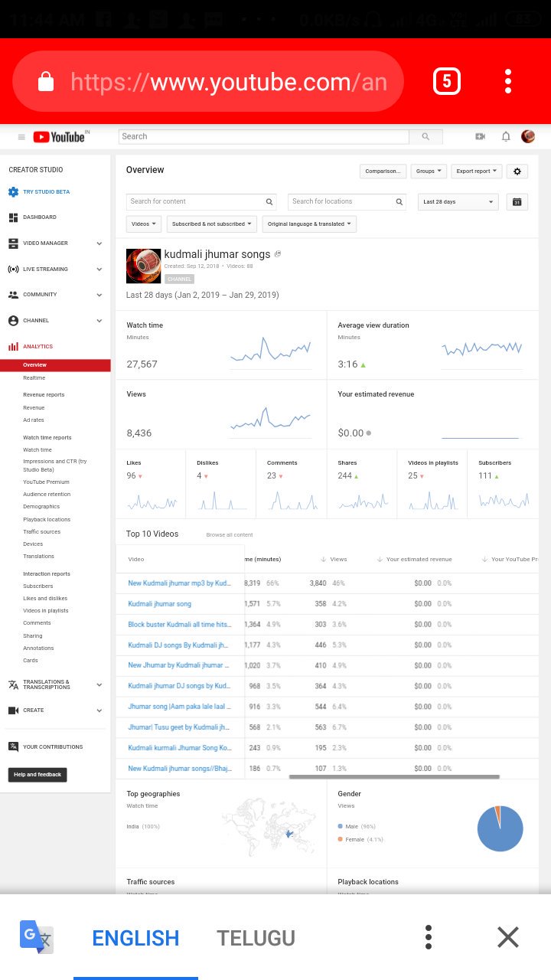Viewport: 551px width, 980px height.
Task: Open Original language & translated dropdown
Action: (309, 224)
